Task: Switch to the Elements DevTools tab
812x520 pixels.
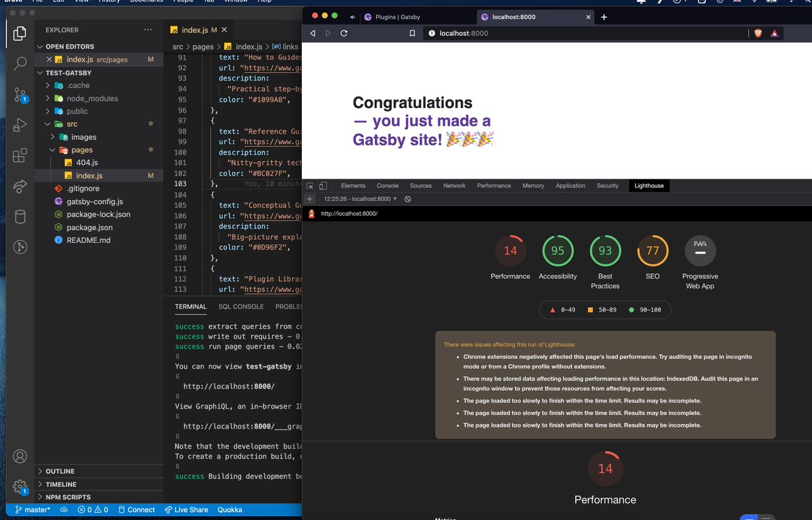Action: 353,185
